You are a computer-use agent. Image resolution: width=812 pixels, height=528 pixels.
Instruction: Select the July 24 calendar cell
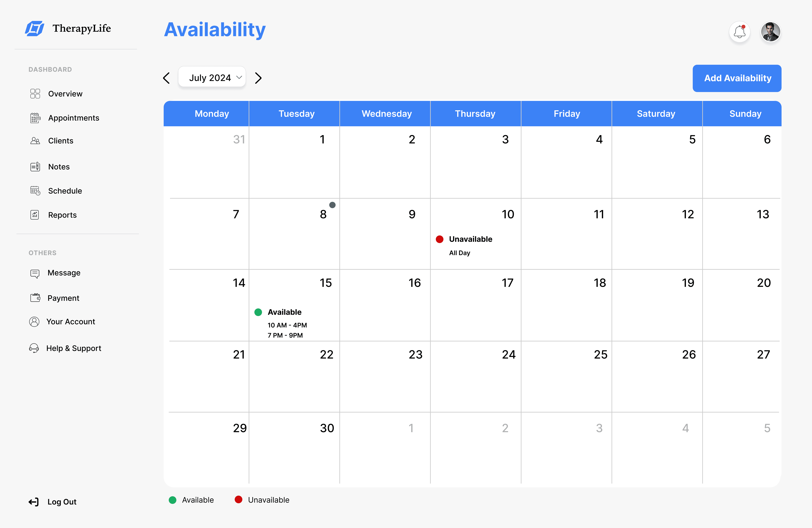(x=476, y=376)
